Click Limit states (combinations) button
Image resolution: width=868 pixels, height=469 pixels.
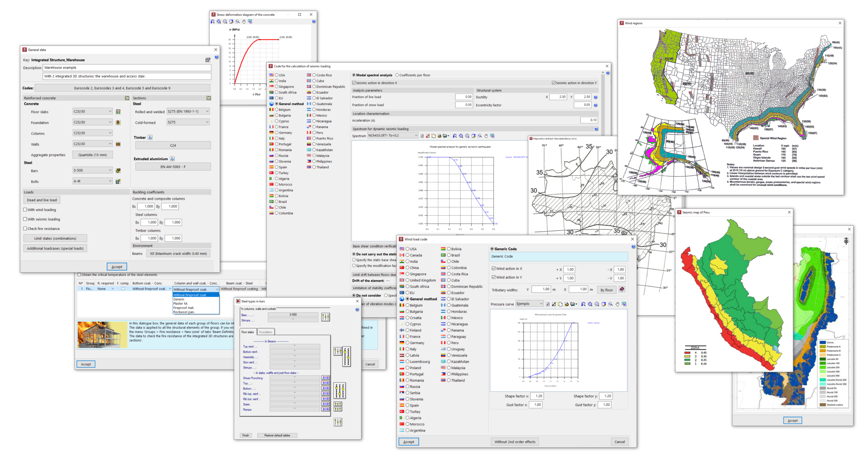pos(55,238)
